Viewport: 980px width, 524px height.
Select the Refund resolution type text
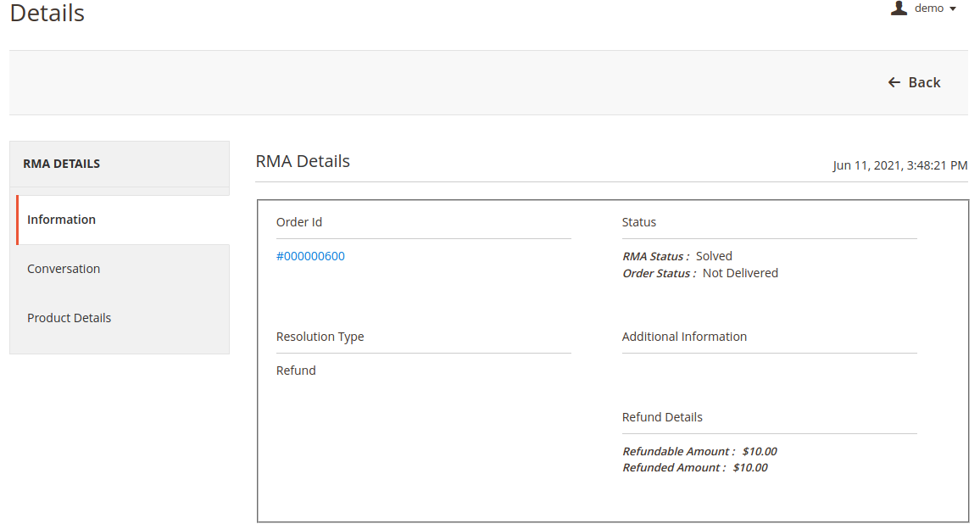point(295,370)
